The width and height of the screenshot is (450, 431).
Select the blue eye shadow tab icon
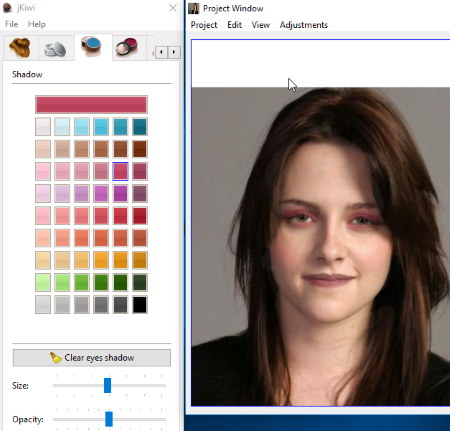coord(91,47)
